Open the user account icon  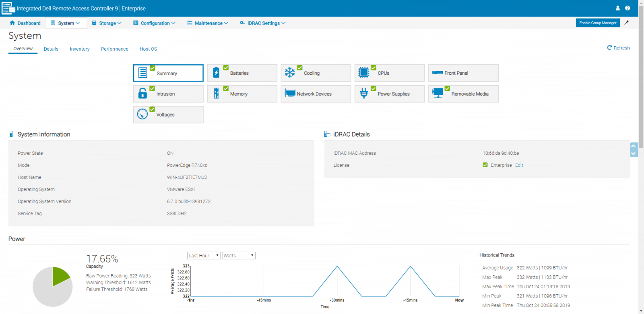(618, 8)
